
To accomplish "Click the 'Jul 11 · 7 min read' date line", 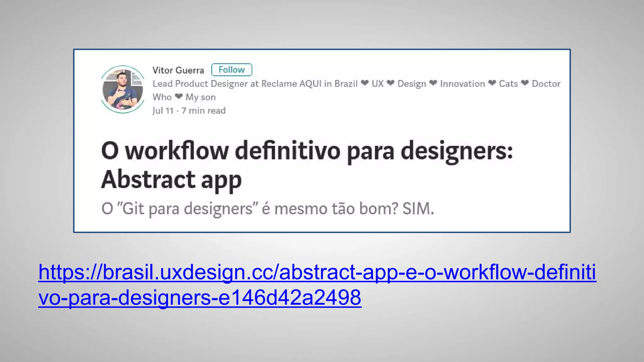I will (189, 111).
